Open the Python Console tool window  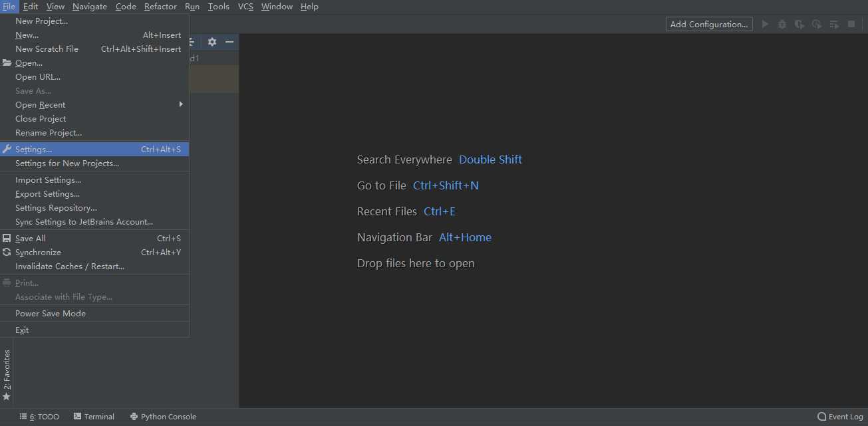pos(163,417)
